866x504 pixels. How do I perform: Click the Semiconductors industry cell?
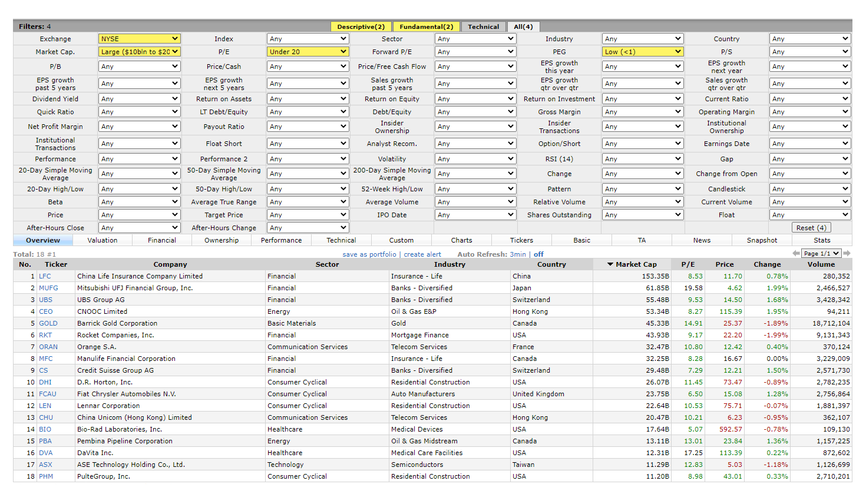[417, 465]
